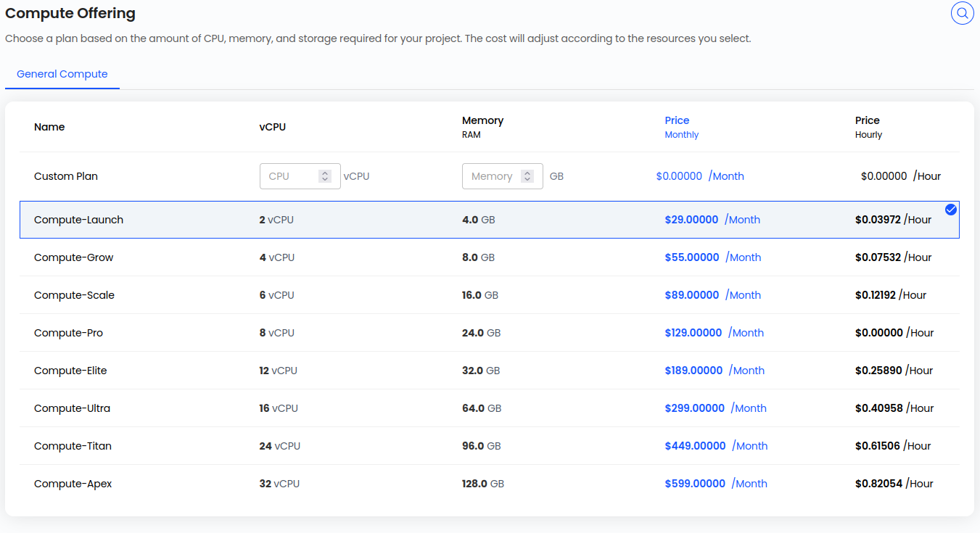Click the $299.00000 monthly price
This screenshot has height=533, width=980.
(695, 408)
